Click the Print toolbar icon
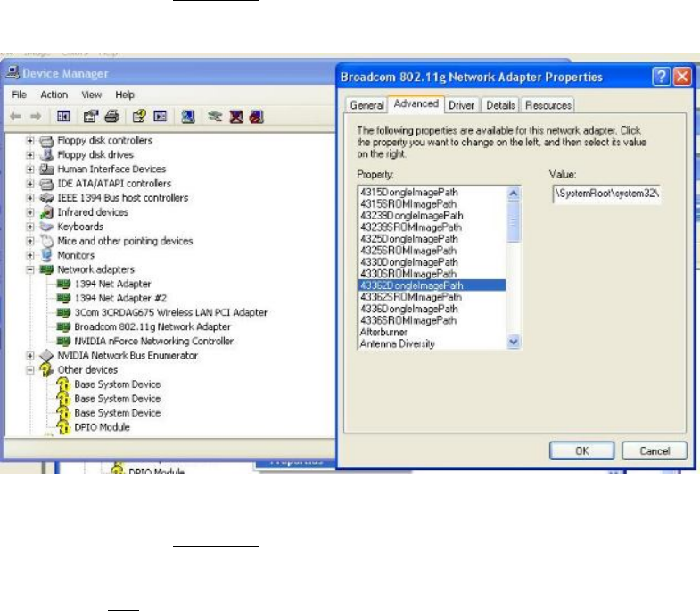The height and width of the screenshot is (611, 700). pos(111,117)
